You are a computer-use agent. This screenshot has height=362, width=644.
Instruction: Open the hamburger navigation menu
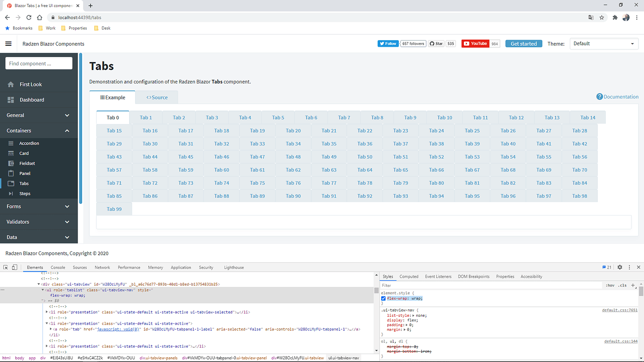click(x=8, y=43)
